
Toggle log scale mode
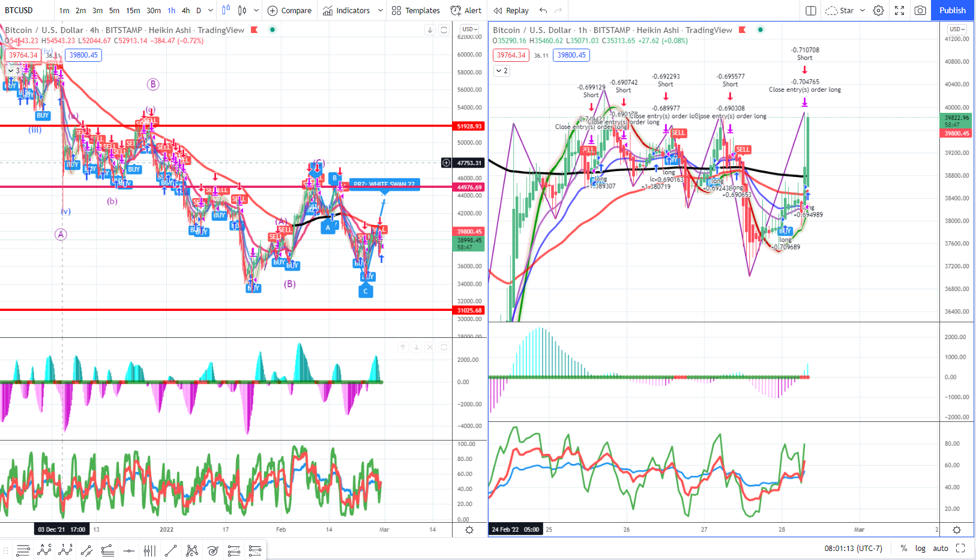click(920, 548)
